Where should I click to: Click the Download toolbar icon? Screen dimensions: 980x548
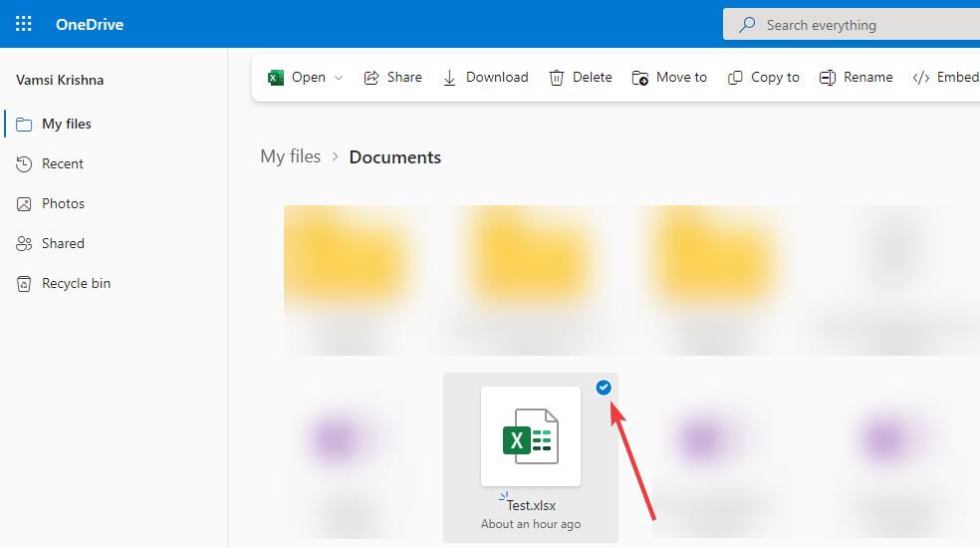pos(450,78)
